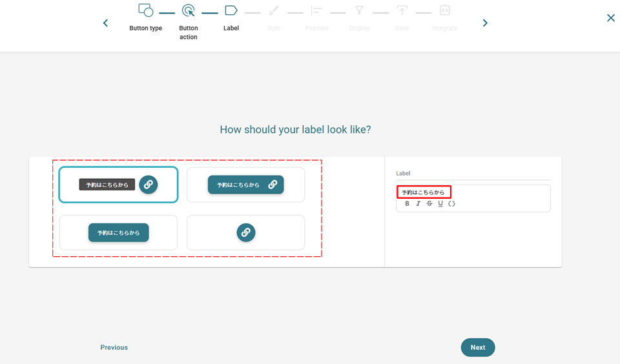Select the text and icon pill button layout
The image size is (620, 364).
(245, 185)
